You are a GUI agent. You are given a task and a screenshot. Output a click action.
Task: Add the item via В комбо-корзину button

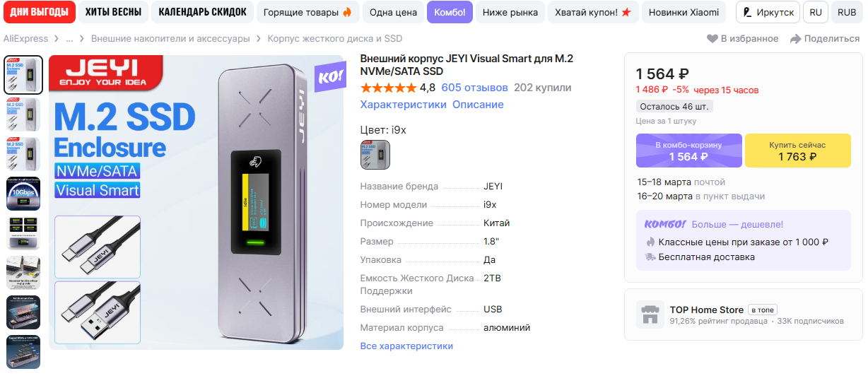click(688, 151)
